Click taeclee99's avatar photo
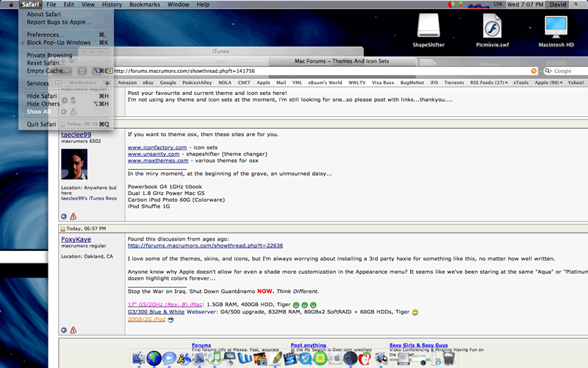The image size is (588, 368). (74, 164)
